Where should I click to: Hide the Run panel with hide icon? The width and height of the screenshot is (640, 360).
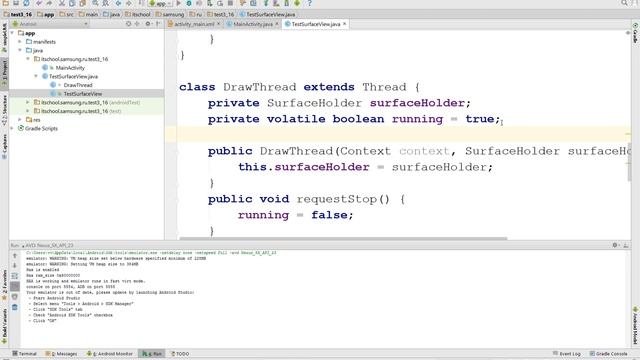(626, 245)
